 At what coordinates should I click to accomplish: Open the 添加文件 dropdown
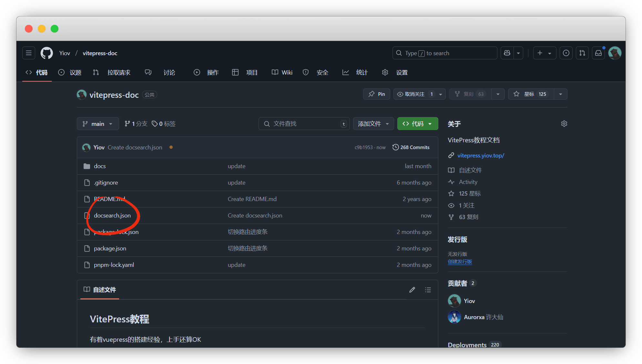point(373,124)
